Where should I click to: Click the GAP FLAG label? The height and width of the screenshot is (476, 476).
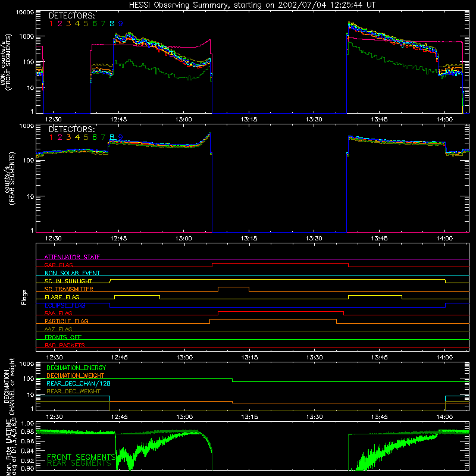pos(58,265)
